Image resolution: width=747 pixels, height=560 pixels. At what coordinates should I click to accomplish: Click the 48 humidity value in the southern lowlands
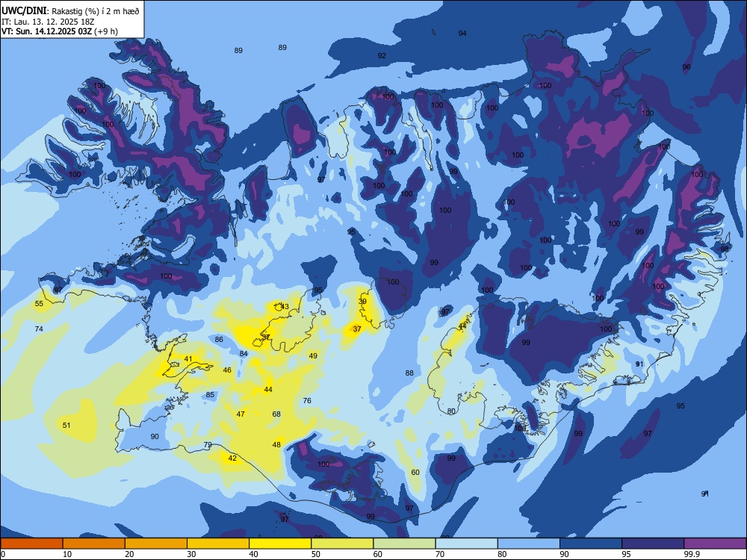click(276, 445)
